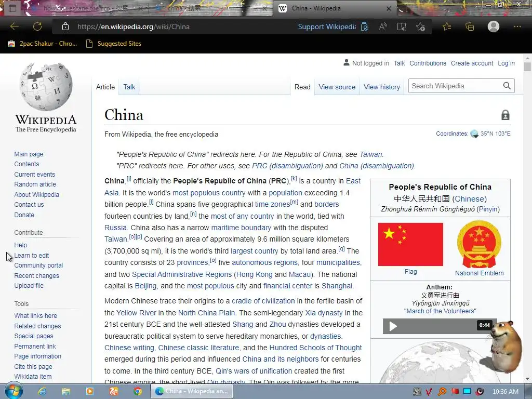
Task: Click the tab actions menu icon in title bar
Action: pos(12,8)
